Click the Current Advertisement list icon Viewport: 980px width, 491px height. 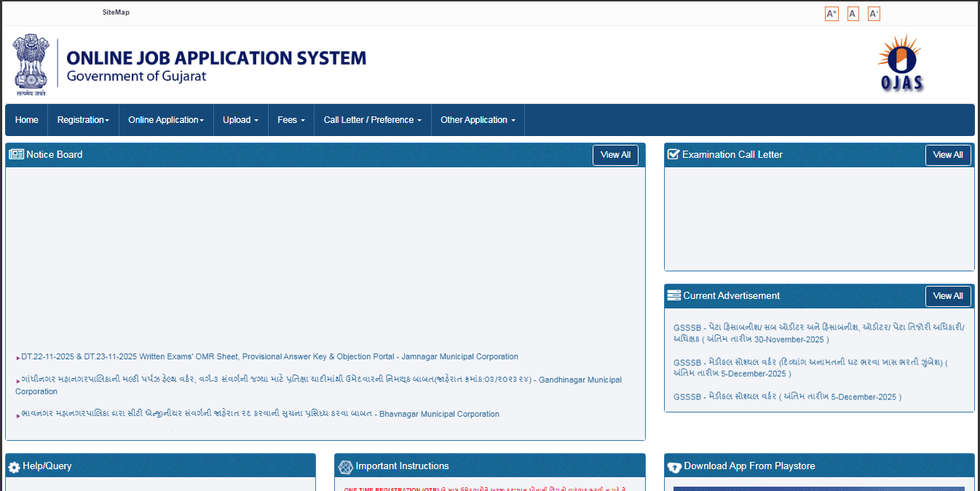pyautogui.click(x=673, y=295)
